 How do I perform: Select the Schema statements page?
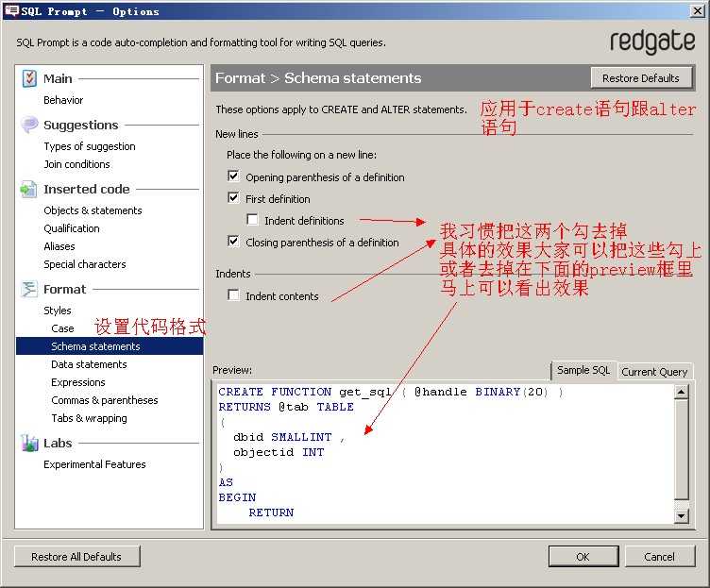tap(110, 346)
